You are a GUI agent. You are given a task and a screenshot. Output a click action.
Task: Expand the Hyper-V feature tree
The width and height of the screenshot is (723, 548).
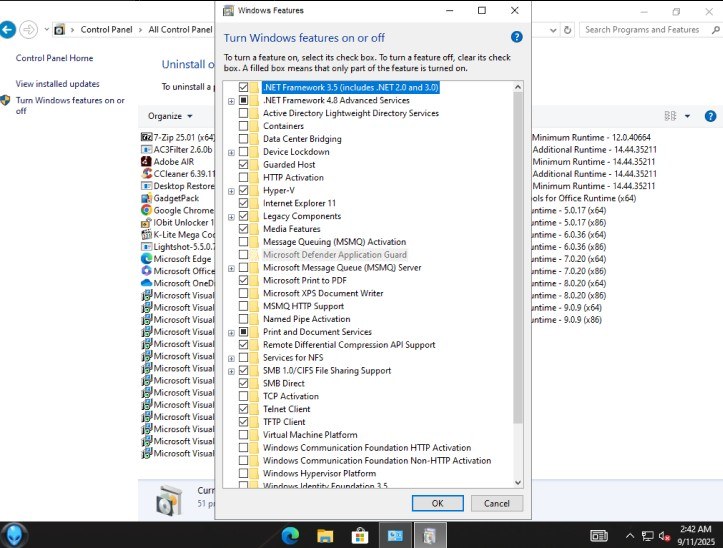tap(231, 191)
